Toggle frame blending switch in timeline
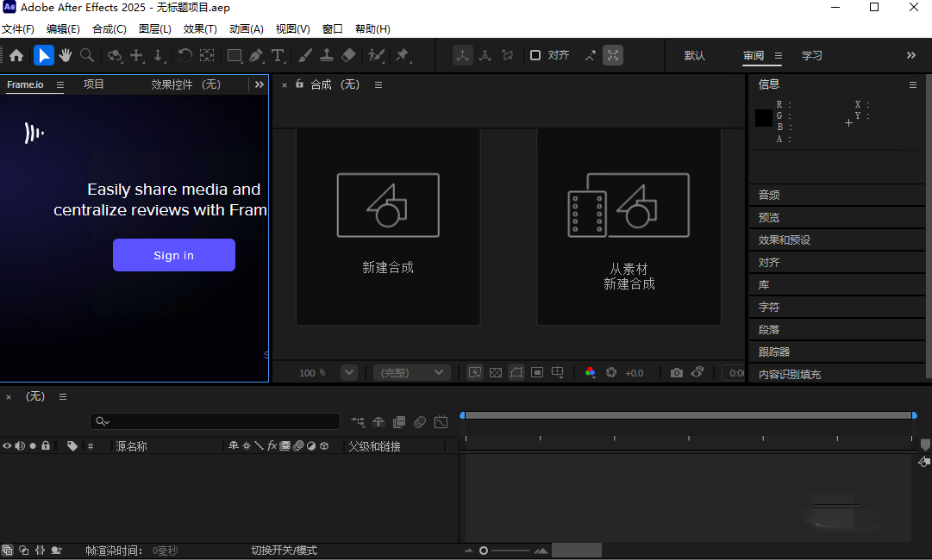 [x=399, y=421]
